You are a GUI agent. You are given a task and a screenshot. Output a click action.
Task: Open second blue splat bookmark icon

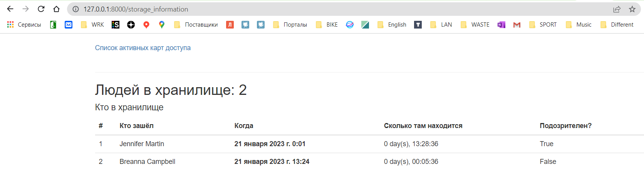[x=261, y=25]
